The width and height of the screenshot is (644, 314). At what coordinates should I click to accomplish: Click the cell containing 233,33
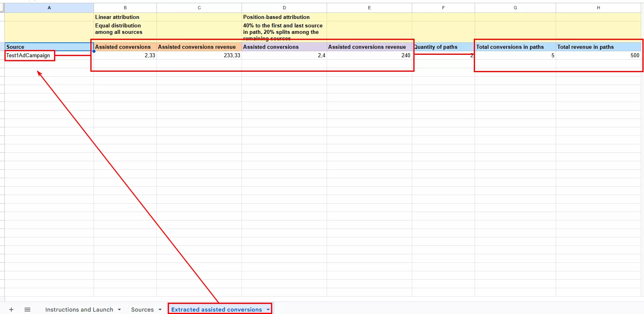coord(199,56)
